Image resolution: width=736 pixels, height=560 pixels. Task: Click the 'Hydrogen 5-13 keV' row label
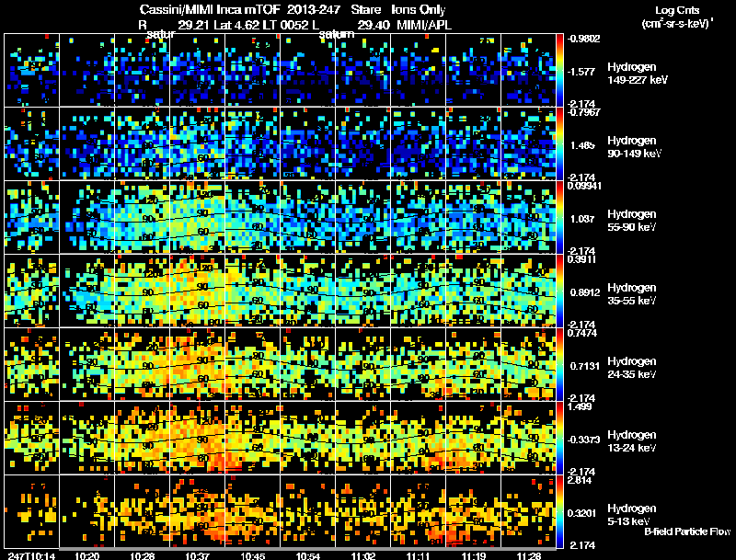tap(632, 515)
